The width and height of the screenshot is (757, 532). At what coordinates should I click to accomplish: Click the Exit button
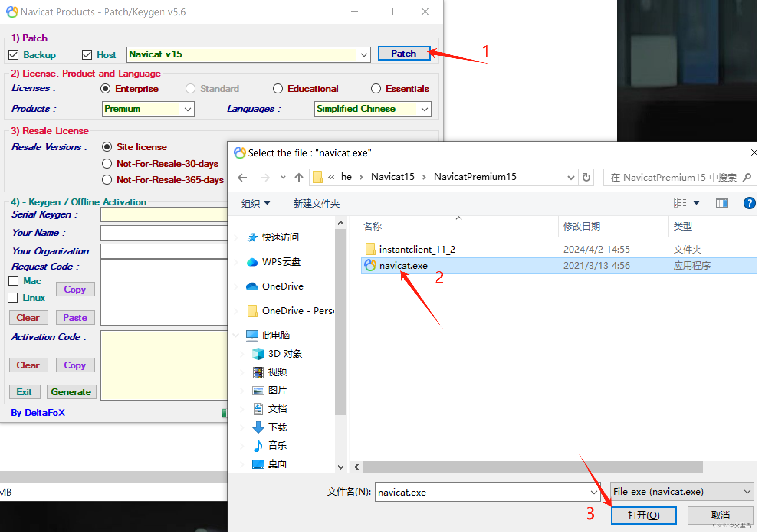point(25,392)
